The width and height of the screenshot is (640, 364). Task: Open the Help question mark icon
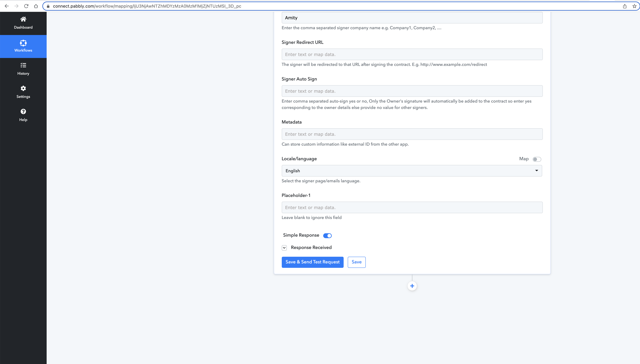23,112
